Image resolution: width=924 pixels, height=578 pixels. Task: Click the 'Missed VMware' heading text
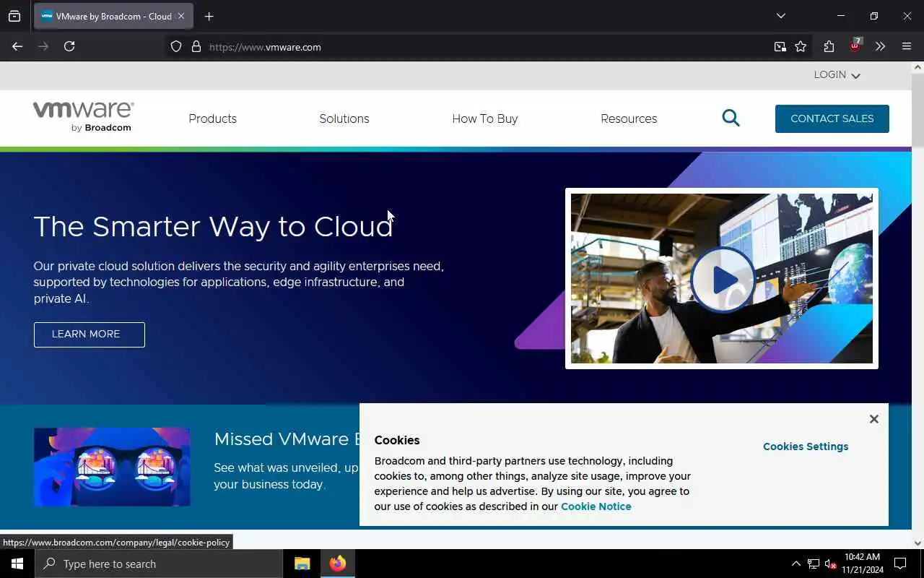(287, 439)
